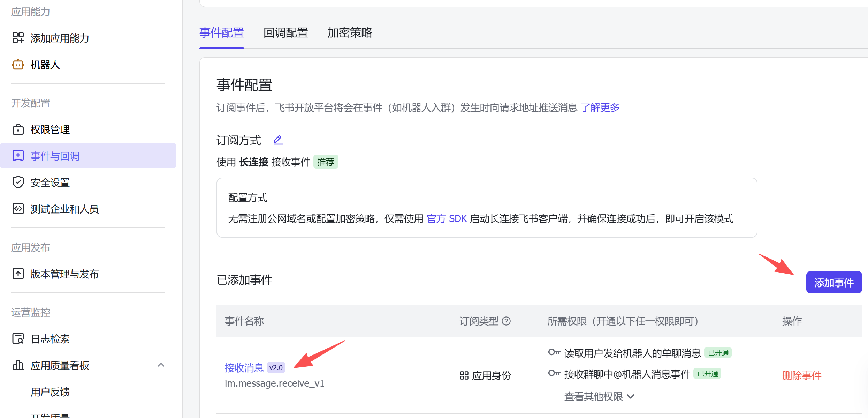Click the 添加应用能力 grid-plus icon
This screenshot has height=418, width=868.
(18, 38)
